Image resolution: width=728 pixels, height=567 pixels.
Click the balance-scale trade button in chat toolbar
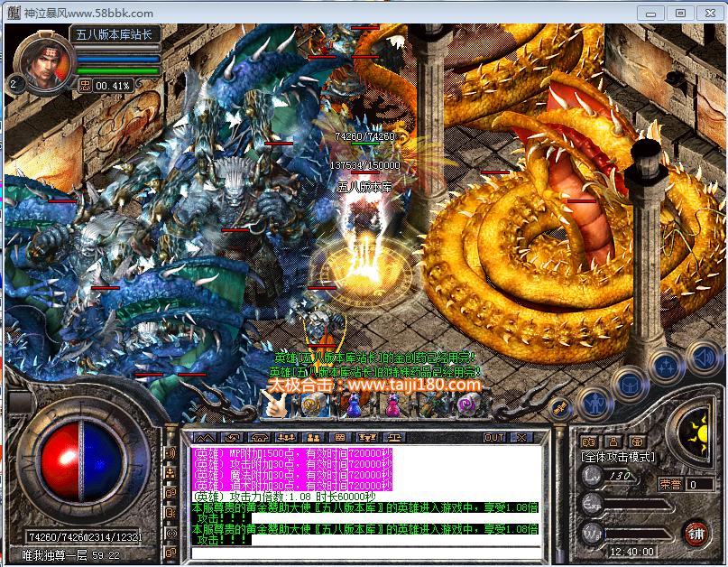(x=393, y=437)
